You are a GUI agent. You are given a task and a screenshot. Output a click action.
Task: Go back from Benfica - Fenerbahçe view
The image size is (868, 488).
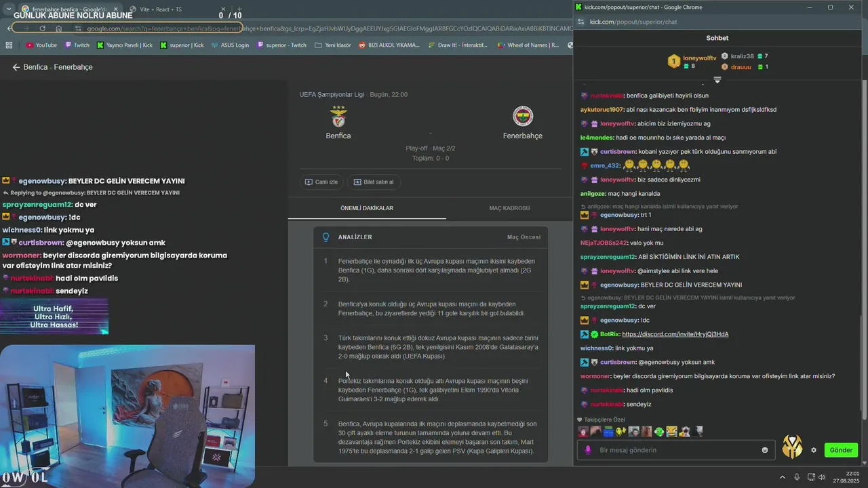click(16, 67)
